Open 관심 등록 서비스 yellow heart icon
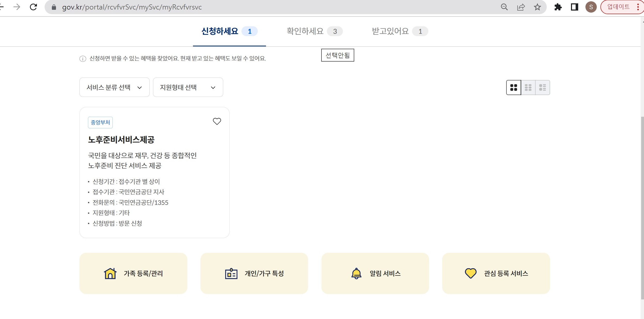 pyautogui.click(x=470, y=273)
